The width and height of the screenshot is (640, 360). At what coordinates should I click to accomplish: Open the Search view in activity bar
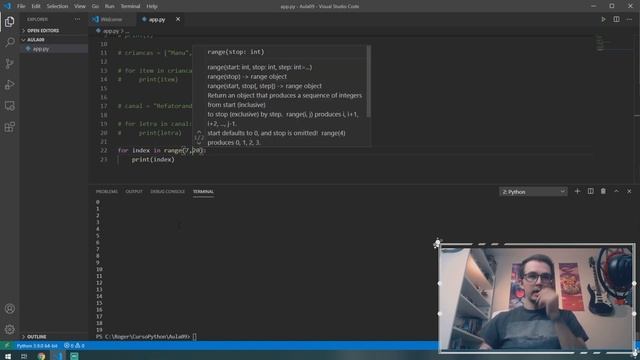[10, 42]
